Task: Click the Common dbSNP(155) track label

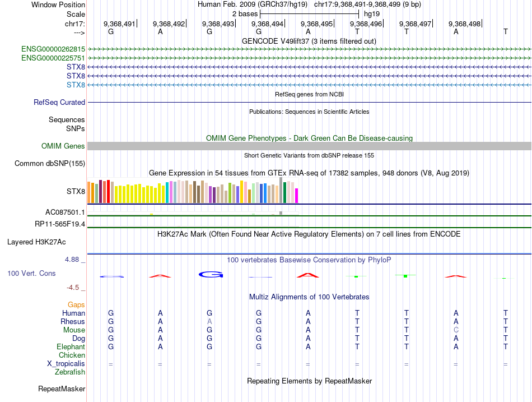Action: pos(49,164)
